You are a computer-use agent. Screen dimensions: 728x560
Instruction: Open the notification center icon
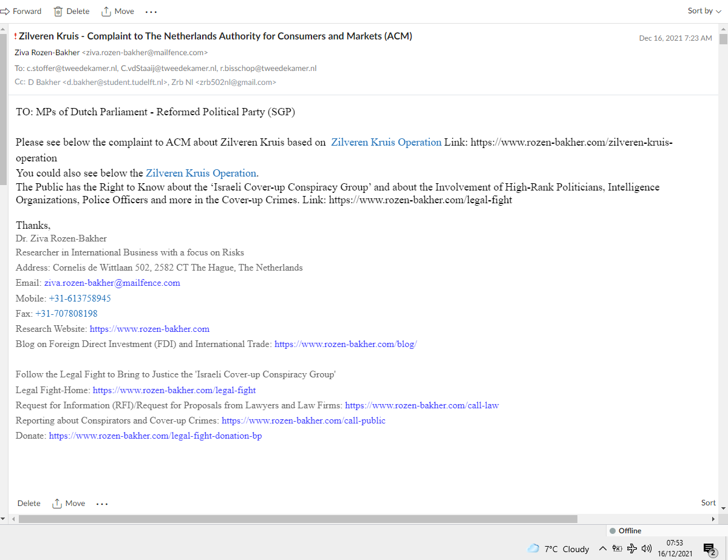(x=710, y=549)
